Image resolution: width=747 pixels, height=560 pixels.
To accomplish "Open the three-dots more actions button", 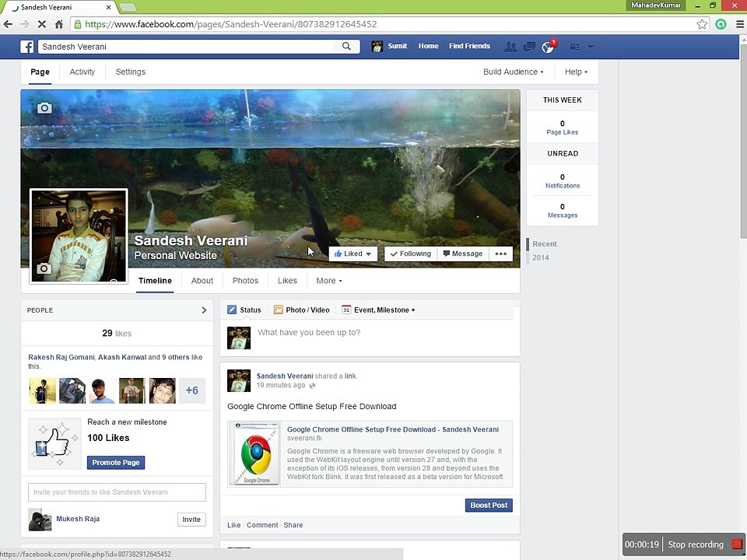I will 500,254.
